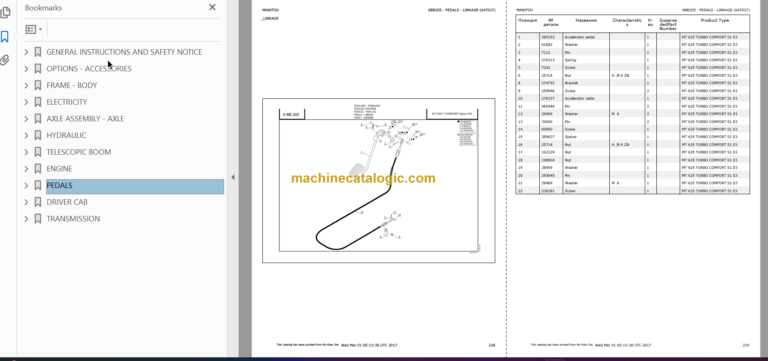The image size is (768, 361).
Task: Navigate to HYDRAULIC bookmark
Action: click(x=66, y=135)
